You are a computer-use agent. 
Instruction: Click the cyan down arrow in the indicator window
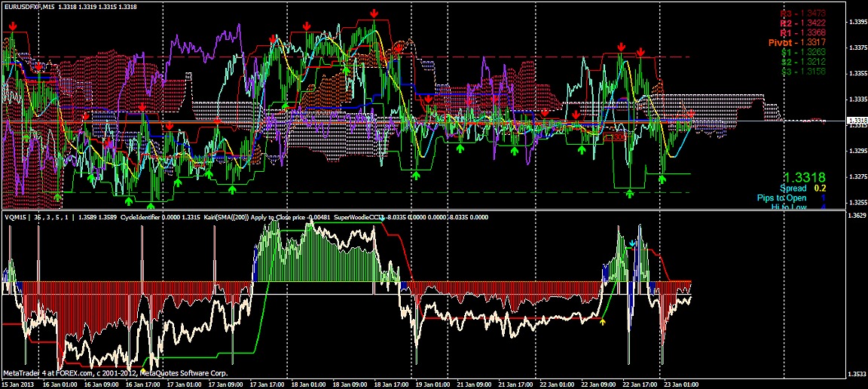click(633, 244)
